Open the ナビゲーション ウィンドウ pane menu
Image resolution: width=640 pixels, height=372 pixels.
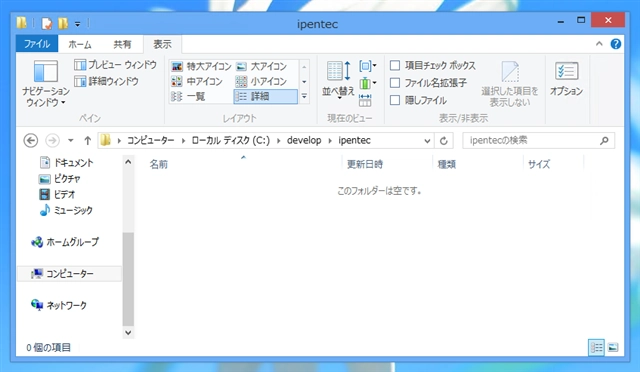[45, 84]
